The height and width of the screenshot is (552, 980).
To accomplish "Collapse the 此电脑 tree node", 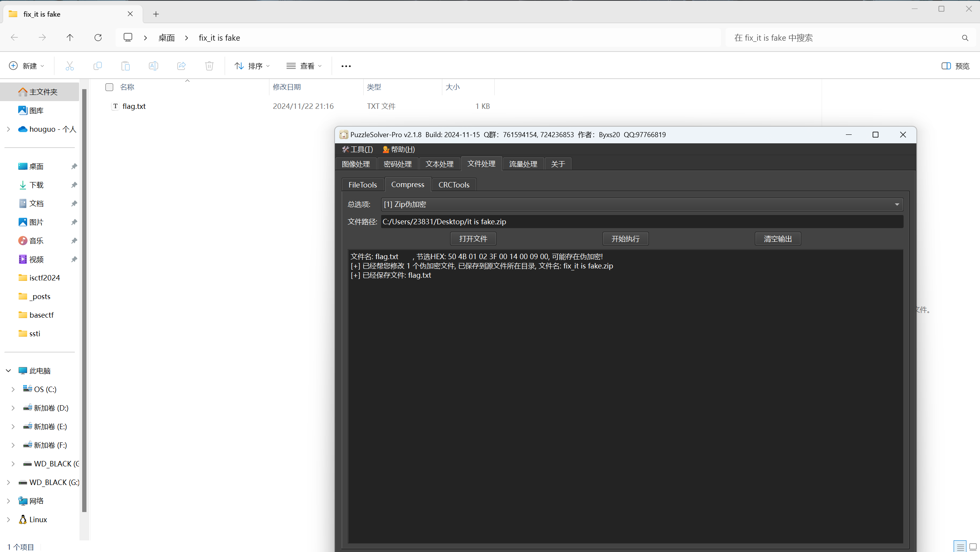I will point(9,371).
